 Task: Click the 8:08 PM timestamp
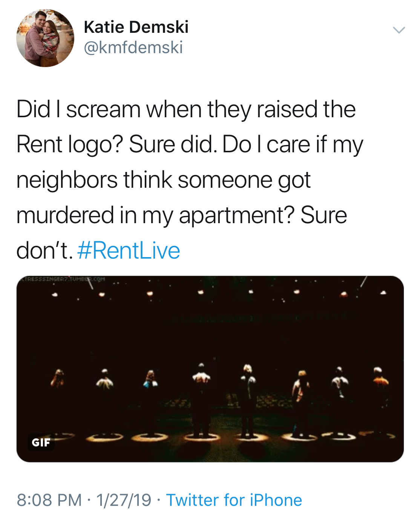[49, 500]
